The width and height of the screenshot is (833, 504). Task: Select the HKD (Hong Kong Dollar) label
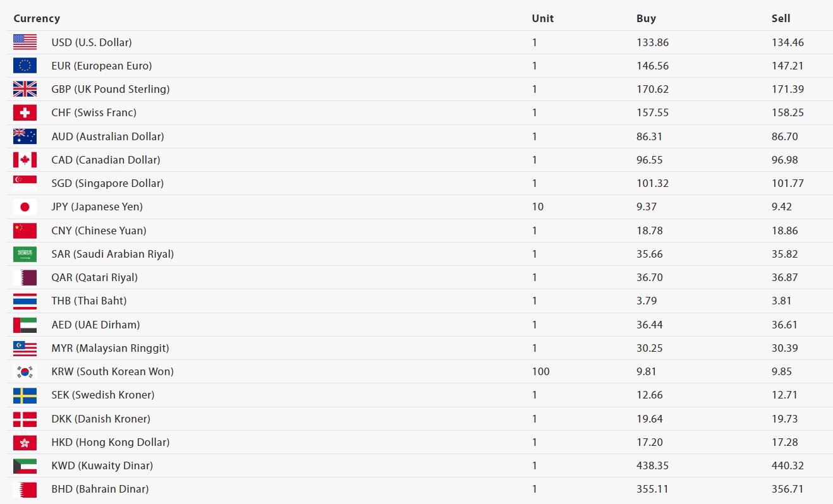(110, 442)
